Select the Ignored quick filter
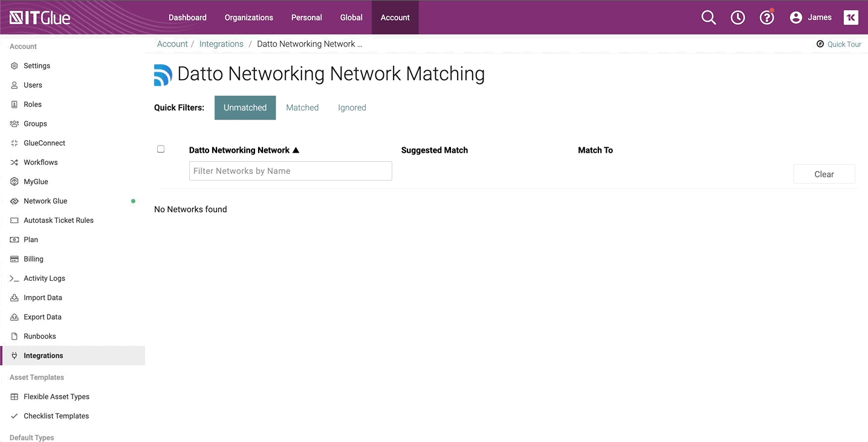Screen dimensions: 868x442 point(352,107)
